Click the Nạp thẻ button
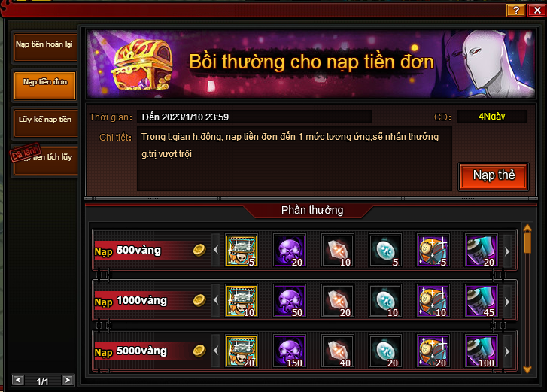Image resolution: width=547 pixels, height=392 pixels. 494,176
